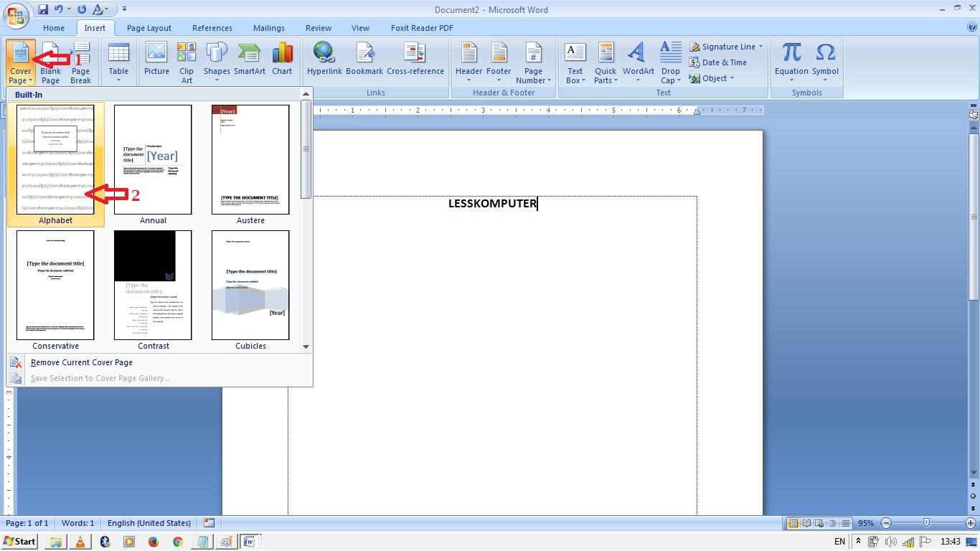
Task: Open the Clip Art pane
Action: coord(186,62)
